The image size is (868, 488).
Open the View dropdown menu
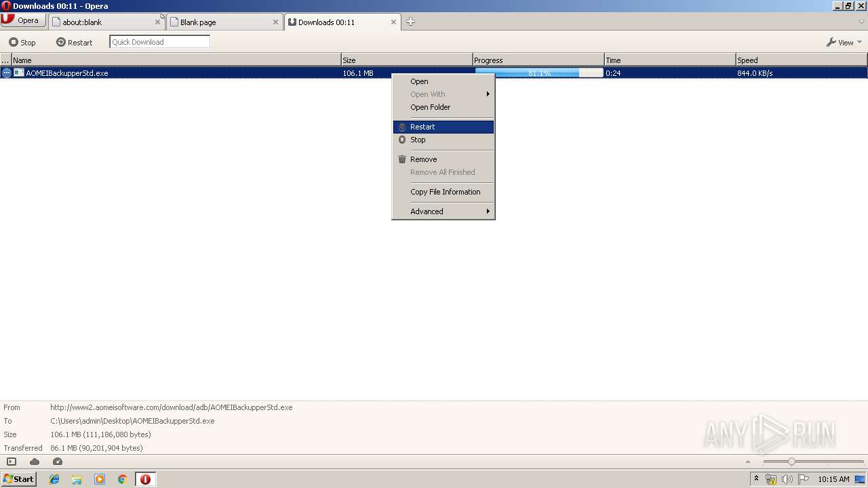click(844, 42)
